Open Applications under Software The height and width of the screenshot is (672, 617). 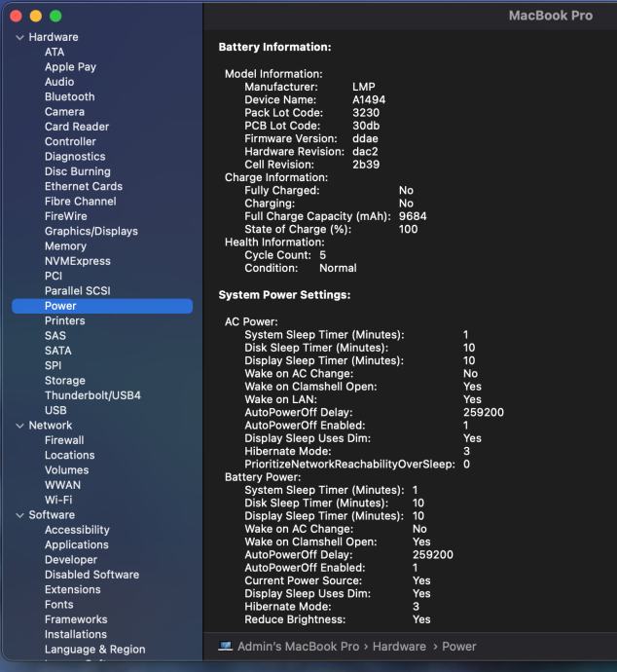(76, 545)
